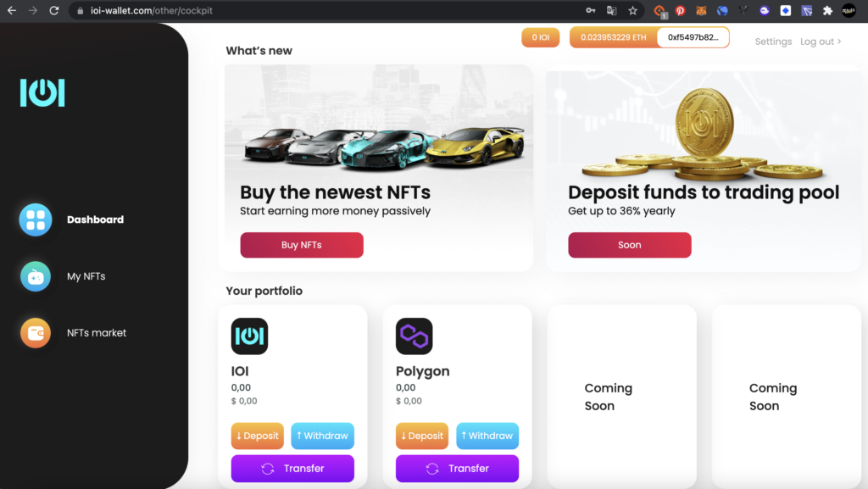Open the MetaMask fox extension
This screenshot has width=868, height=489.
point(701,10)
